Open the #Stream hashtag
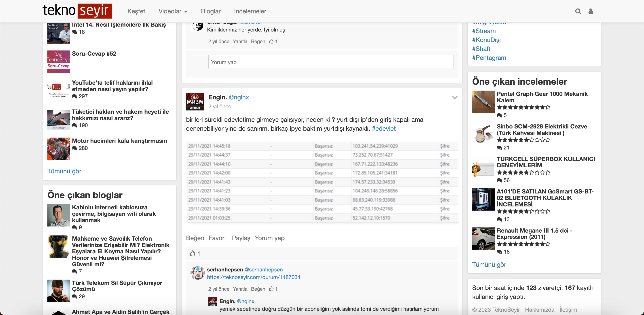Image resolution: width=644 pixels, height=315 pixels. pyautogui.click(x=484, y=31)
